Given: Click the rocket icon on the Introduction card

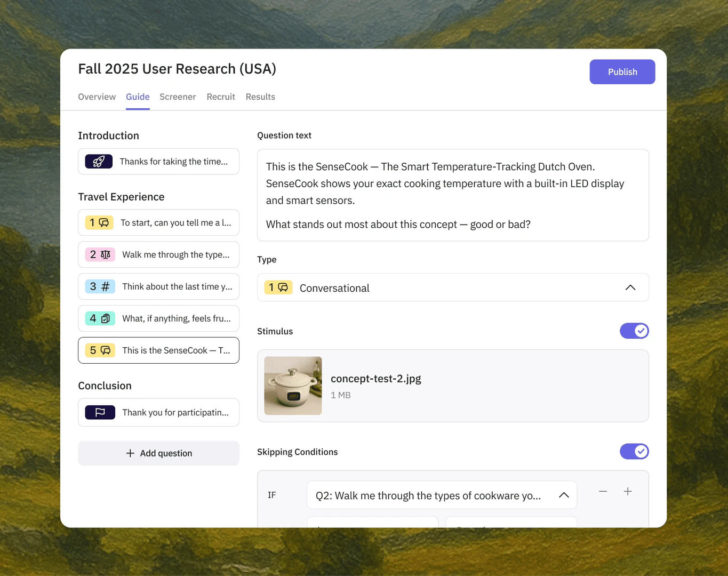Looking at the screenshot, I should coord(99,161).
